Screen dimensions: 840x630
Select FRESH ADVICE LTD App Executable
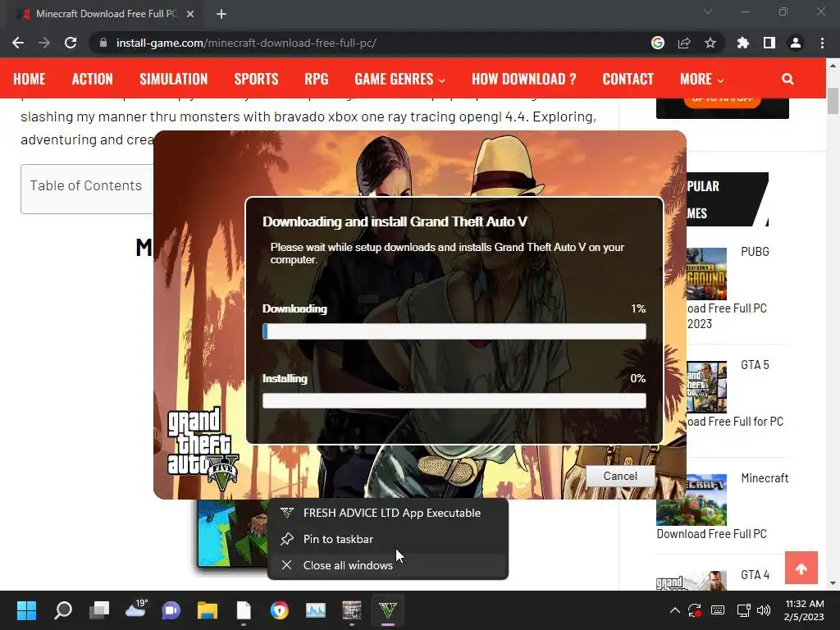pyautogui.click(x=388, y=513)
